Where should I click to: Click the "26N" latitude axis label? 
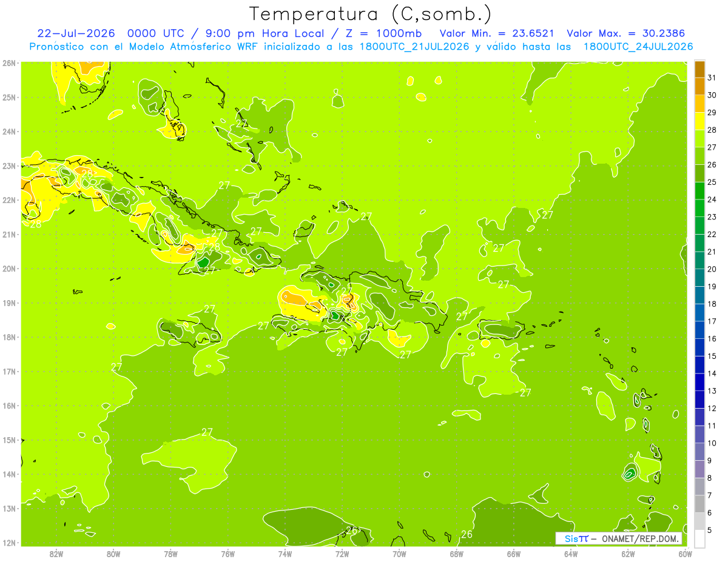click(x=9, y=63)
